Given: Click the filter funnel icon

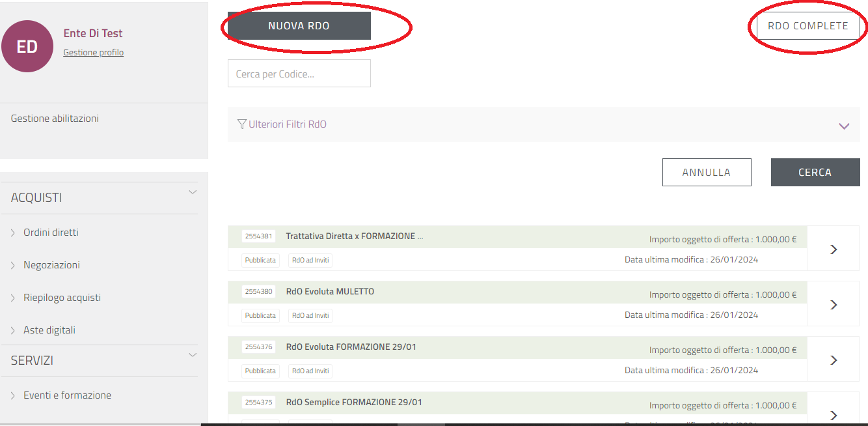Looking at the screenshot, I should point(242,124).
